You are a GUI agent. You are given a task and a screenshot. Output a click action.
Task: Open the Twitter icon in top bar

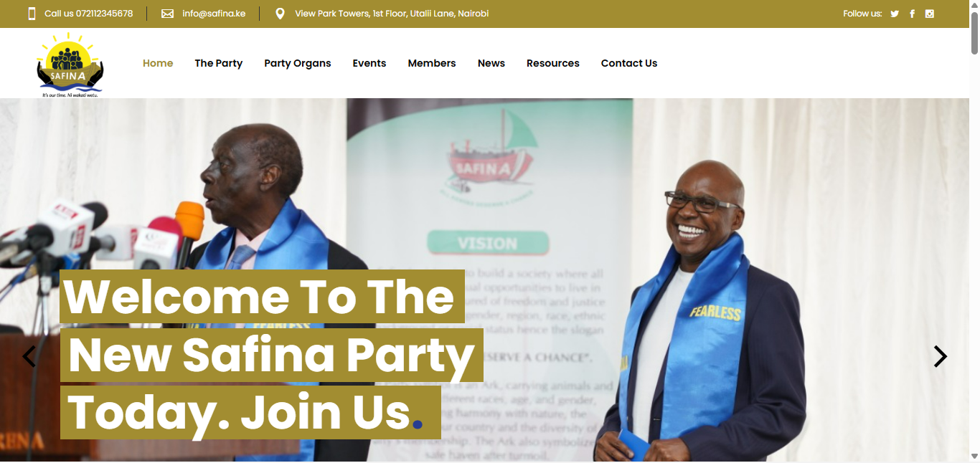(x=895, y=14)
